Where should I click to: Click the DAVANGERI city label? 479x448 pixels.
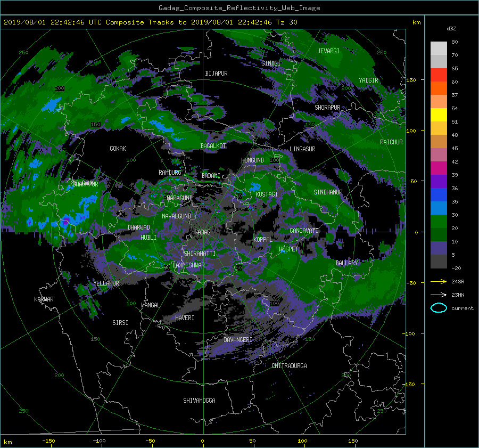(x=238, y=340)
